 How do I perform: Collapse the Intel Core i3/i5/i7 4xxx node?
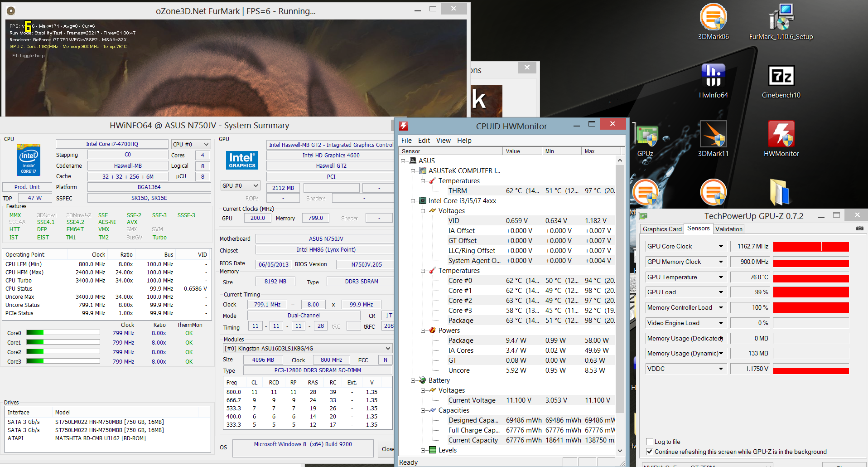(x=413, y=201)
